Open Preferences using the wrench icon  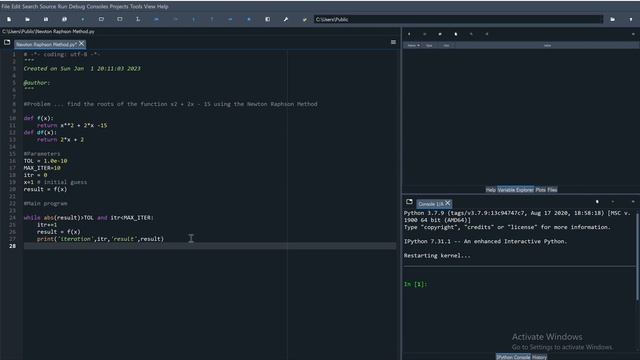[286, 19]
